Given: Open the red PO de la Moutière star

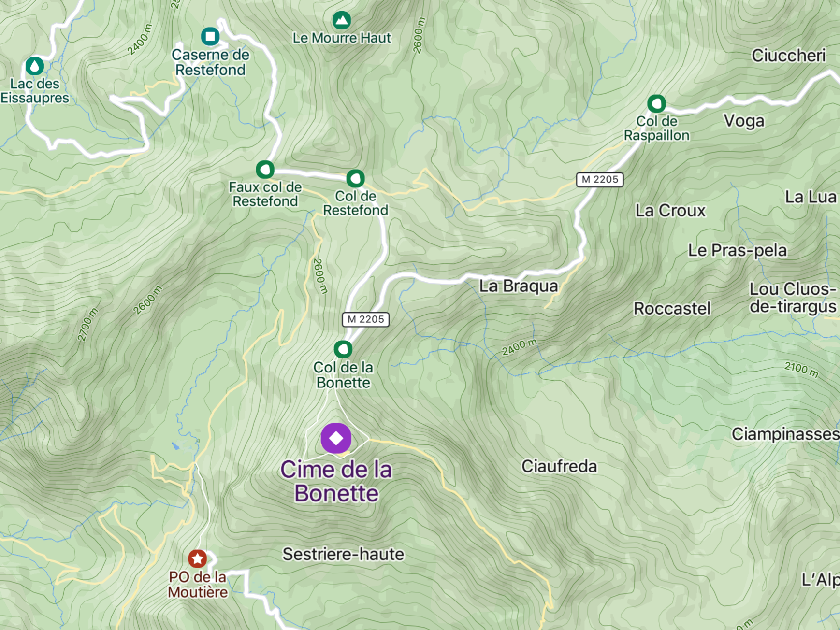Looking at the screenshot, I should point(197,558).
